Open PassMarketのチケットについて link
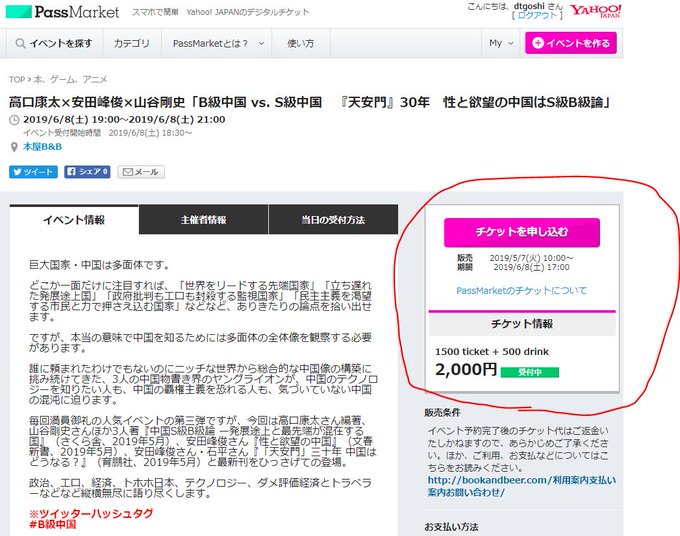The image size is (680, 536). (521, 291)
